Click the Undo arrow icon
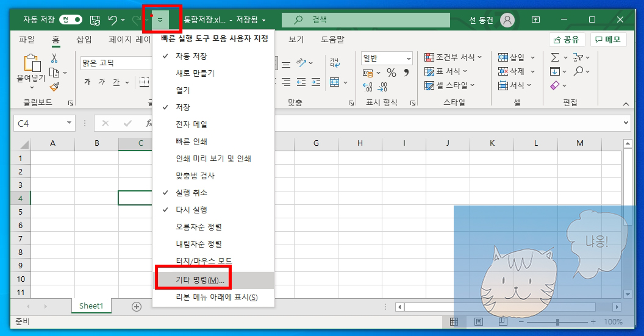 (x=113, y=20)
